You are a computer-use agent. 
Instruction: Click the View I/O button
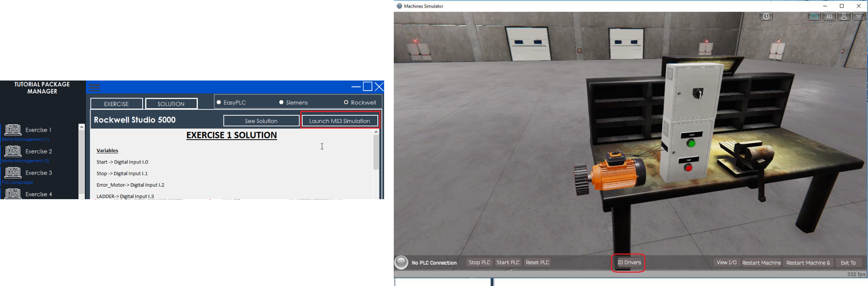pyautogui.click(x=727, y=263)
